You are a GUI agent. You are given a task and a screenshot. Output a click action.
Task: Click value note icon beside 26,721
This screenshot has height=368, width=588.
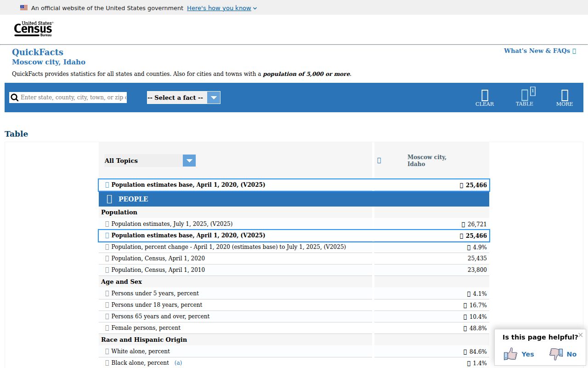464,224
